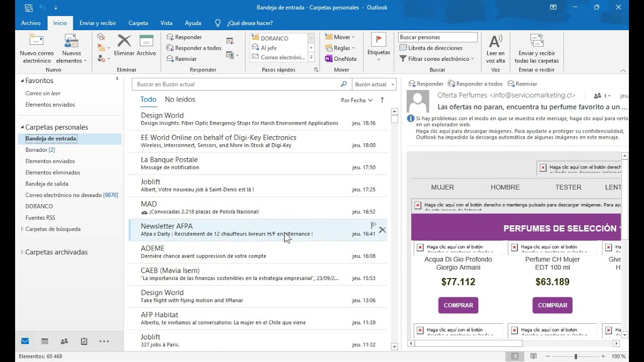
Task: Click Responder in the ribbon
Action: pyautogui.click(x=184, y=37)
